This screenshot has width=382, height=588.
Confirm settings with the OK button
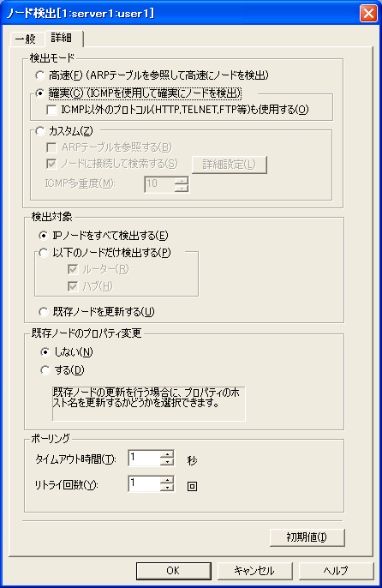click(x=173, y=571)
